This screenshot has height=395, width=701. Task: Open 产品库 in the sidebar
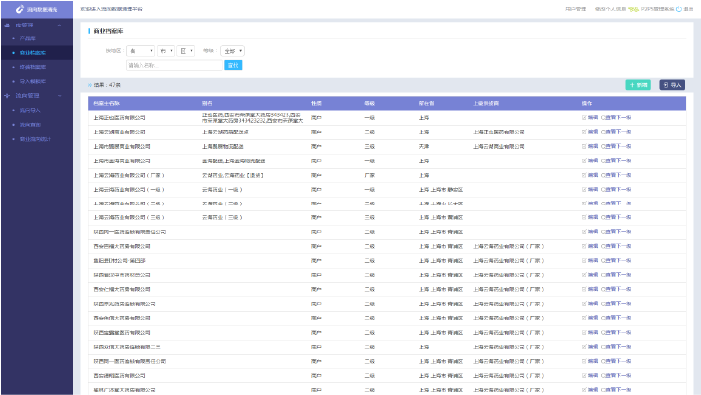click(x=28, y=38)
